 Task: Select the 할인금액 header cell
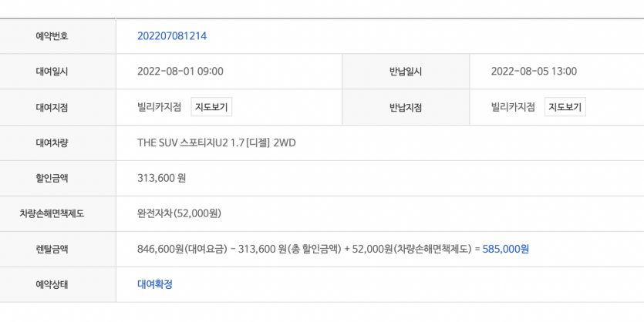pos(58,179)
